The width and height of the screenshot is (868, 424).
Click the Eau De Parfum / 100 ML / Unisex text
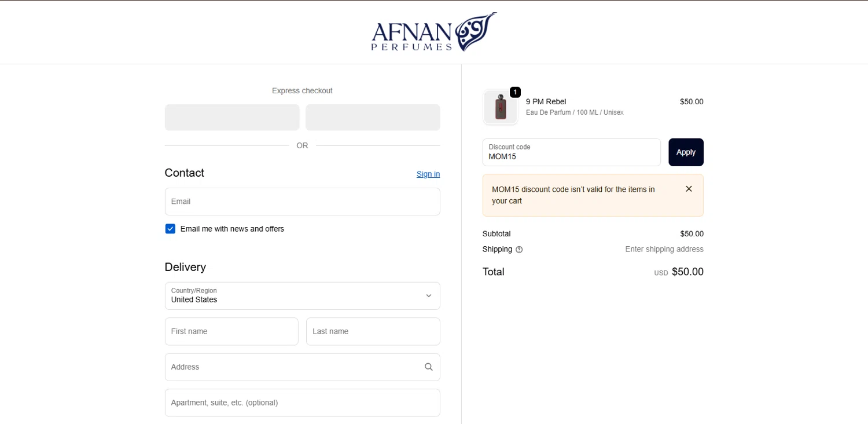pyautogui.click(x=575, y=112)
